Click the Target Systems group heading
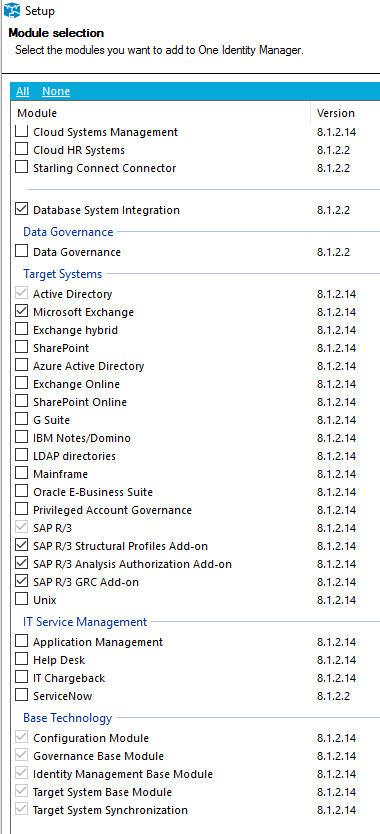The height and width of the screenshot is (834, 380). point(62,274)
